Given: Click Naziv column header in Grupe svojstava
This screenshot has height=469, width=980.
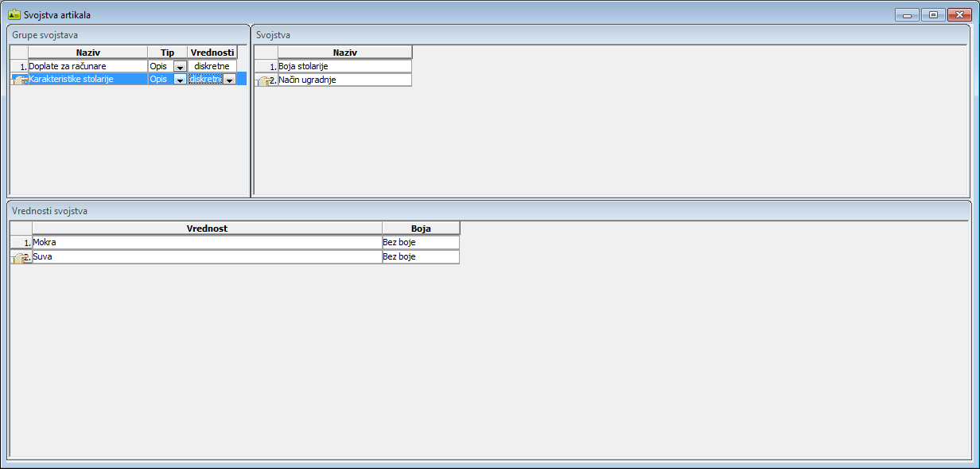Looking at the screenshot, I should pos(87,53).
